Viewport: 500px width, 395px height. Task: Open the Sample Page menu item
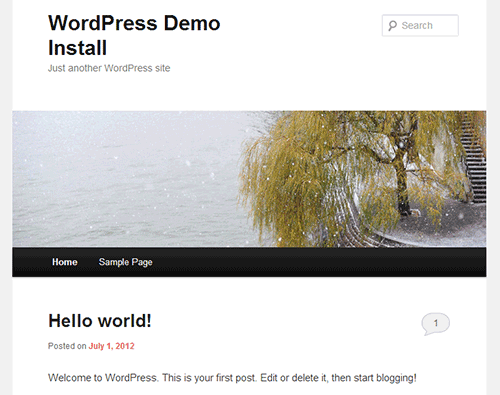(125, 262)
